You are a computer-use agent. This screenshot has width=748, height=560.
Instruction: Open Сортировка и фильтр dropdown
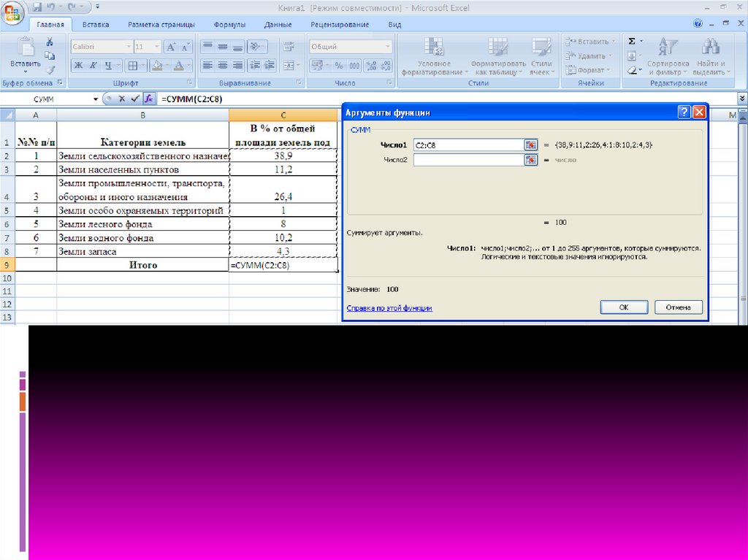click(668, 56)
